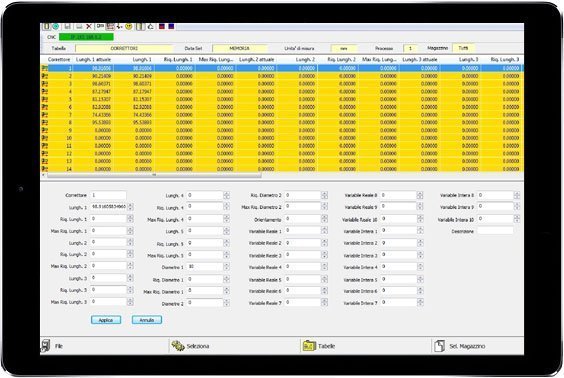Image resolution: width=564 pixels, height=378 pixels.
Task: Click the house-shaped toolbar icon
Action: (x=151, y=26)
